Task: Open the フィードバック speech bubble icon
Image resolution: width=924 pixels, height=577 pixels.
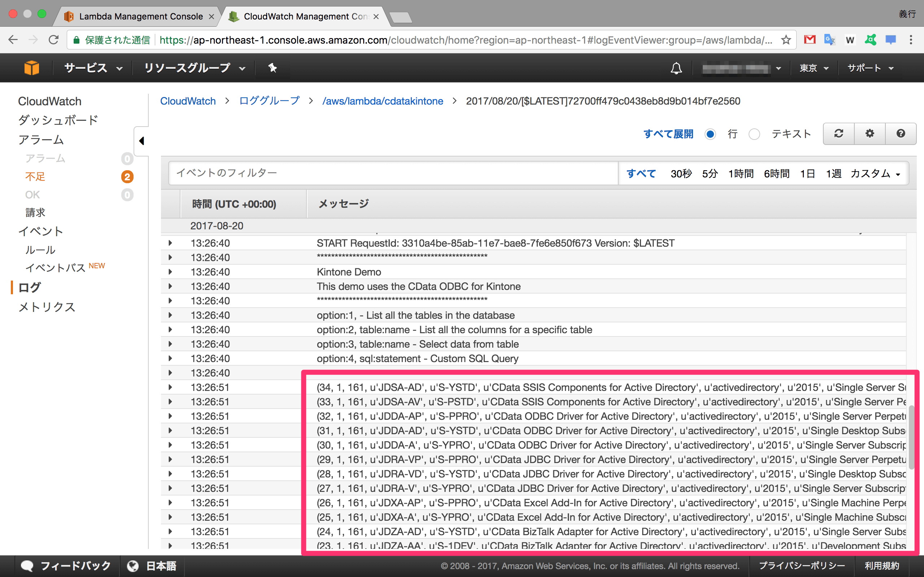Action: click(27, 566)
